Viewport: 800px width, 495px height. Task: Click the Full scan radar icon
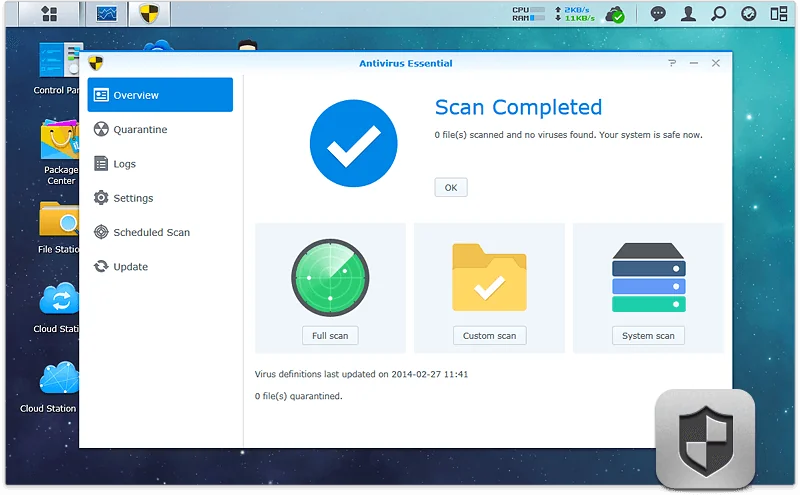pos(330,278)
